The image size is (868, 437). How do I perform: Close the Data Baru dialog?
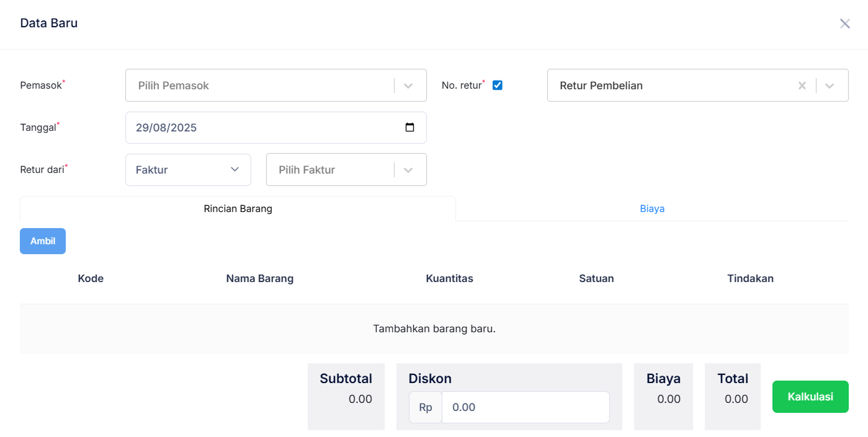pos(844,24)
